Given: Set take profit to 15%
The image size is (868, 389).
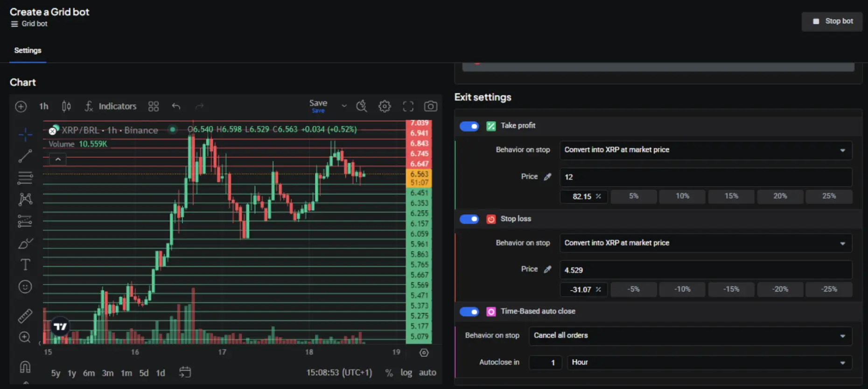Looking at the screenshot, I should (x=731, y=196).
